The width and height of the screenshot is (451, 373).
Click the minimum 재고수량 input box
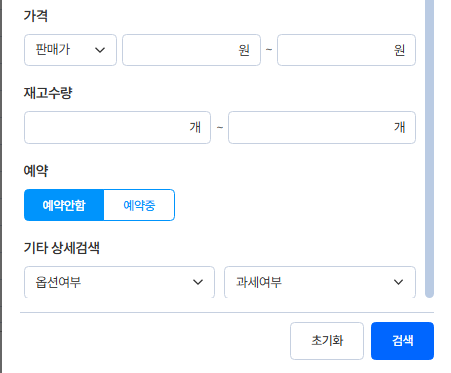117,127
